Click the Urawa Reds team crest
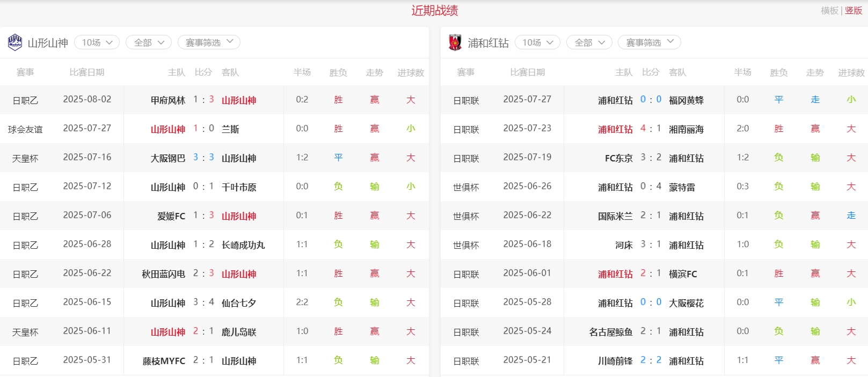This screenshot has height=377, width=868. (455, 42)
